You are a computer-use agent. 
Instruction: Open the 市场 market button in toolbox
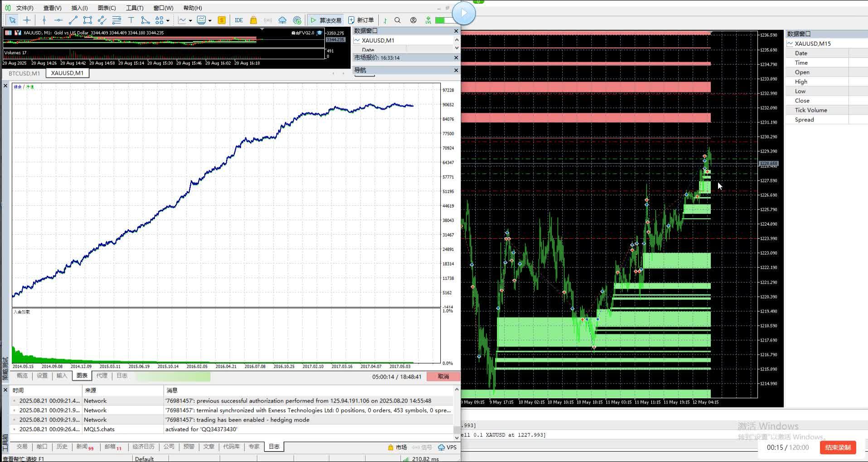pos(397,447)
